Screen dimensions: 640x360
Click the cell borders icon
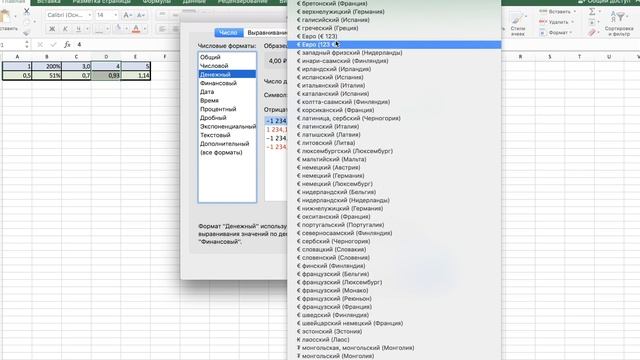click(99, 29)
